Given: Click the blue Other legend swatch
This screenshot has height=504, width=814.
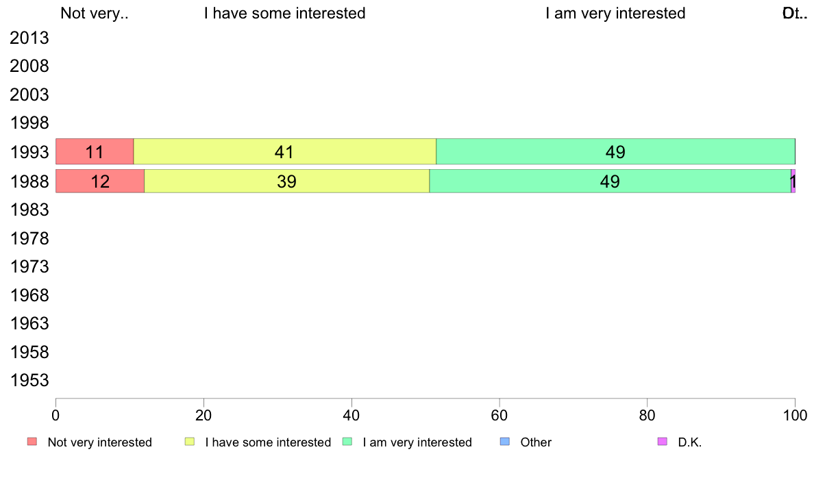Looking at the screenshot, I should pyautogui.click(x=504, y=442).
